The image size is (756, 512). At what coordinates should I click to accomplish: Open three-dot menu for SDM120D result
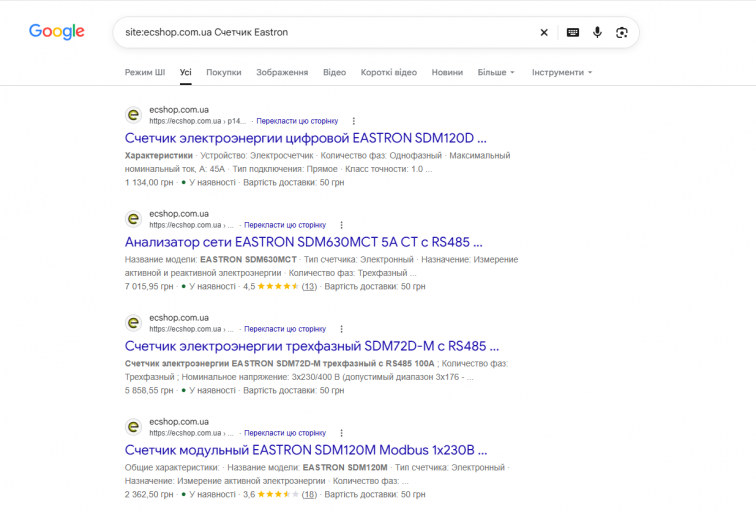pyautogui.click(x=353, y=121)
